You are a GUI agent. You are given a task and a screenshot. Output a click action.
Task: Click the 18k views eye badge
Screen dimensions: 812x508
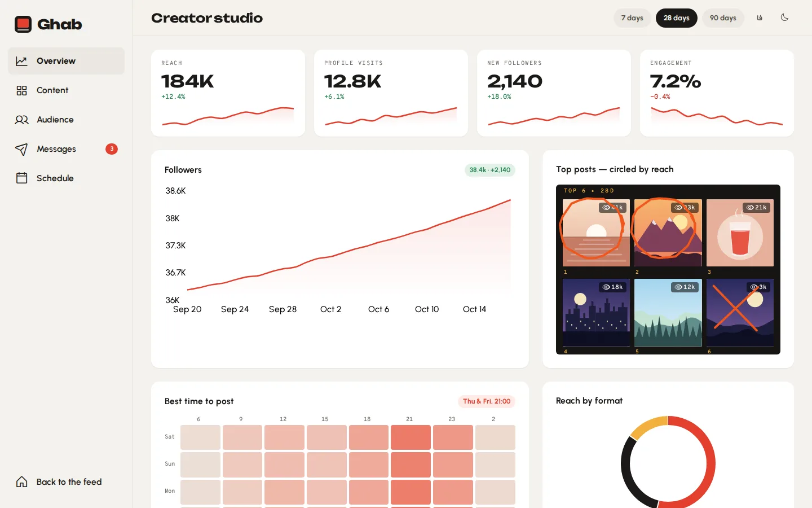pos(612,287)
